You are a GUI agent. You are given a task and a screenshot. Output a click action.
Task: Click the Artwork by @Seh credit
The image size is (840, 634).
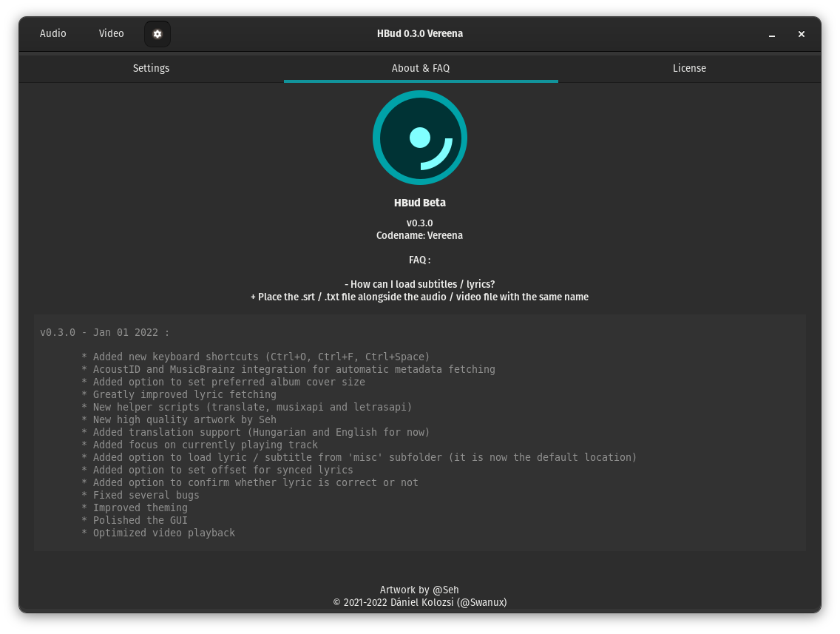(x=419, y=590)
